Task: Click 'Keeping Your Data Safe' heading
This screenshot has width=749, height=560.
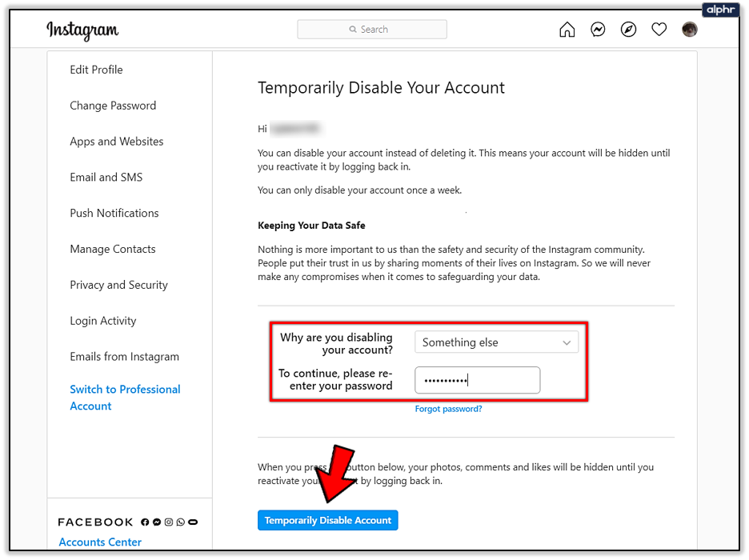Action: coord(311,226)
